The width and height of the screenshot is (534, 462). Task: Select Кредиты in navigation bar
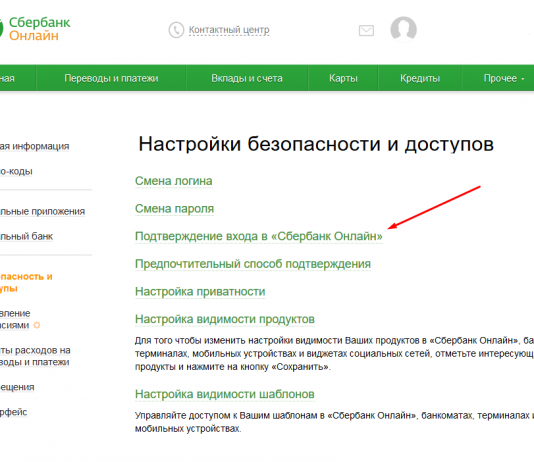click(420, 78)
